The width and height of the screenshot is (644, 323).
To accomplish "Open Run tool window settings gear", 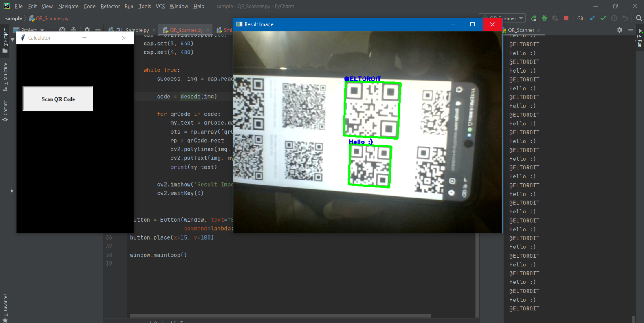I will coord(620,30).
